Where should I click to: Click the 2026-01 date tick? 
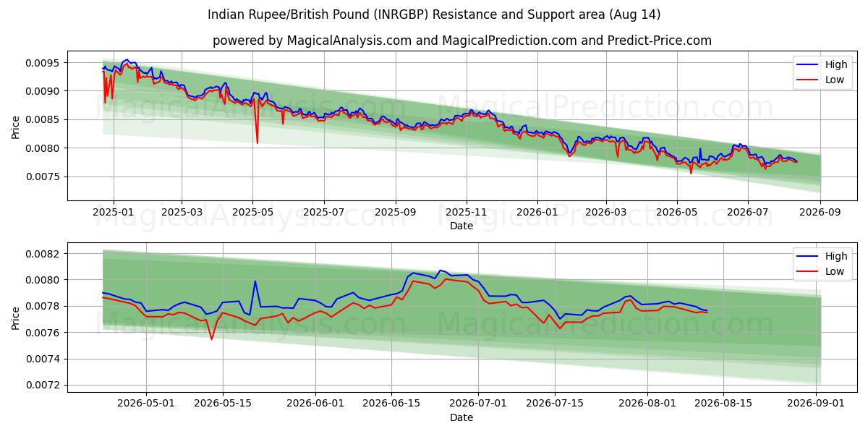537,212
